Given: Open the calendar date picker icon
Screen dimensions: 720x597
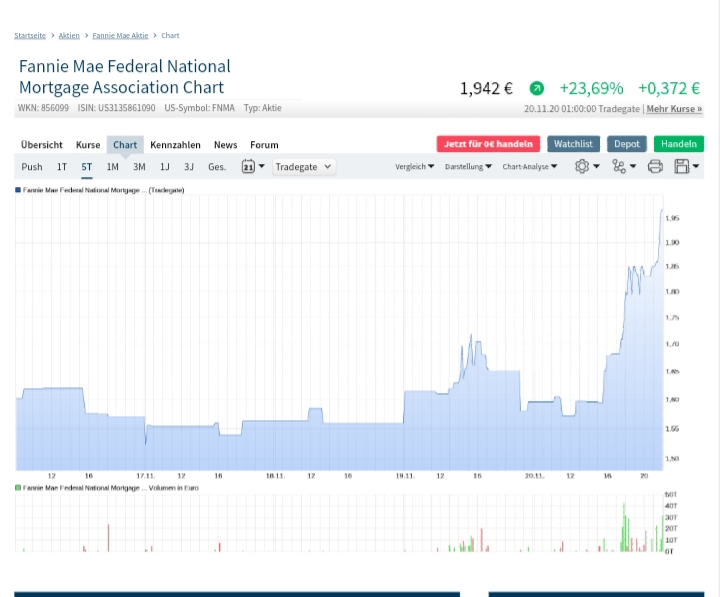Looking at the screenshot, I should [248, 166].
